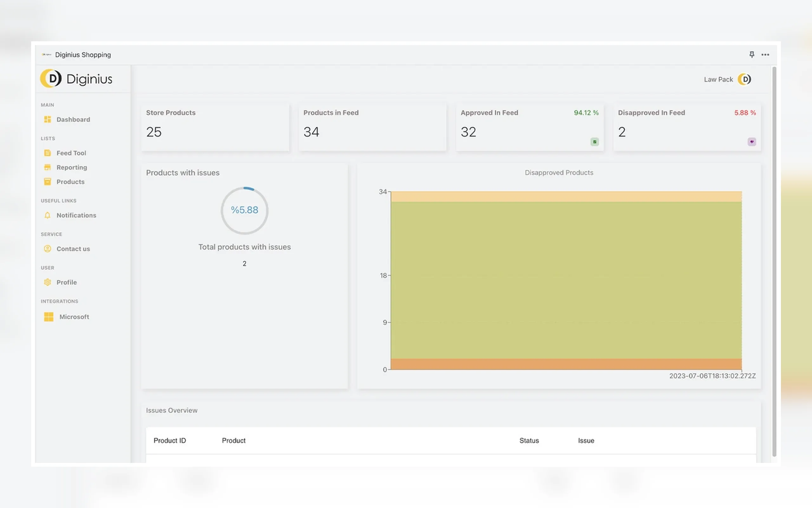Click the Total products with issues label
Screen dimensions: 812x508
click(245, 247)
